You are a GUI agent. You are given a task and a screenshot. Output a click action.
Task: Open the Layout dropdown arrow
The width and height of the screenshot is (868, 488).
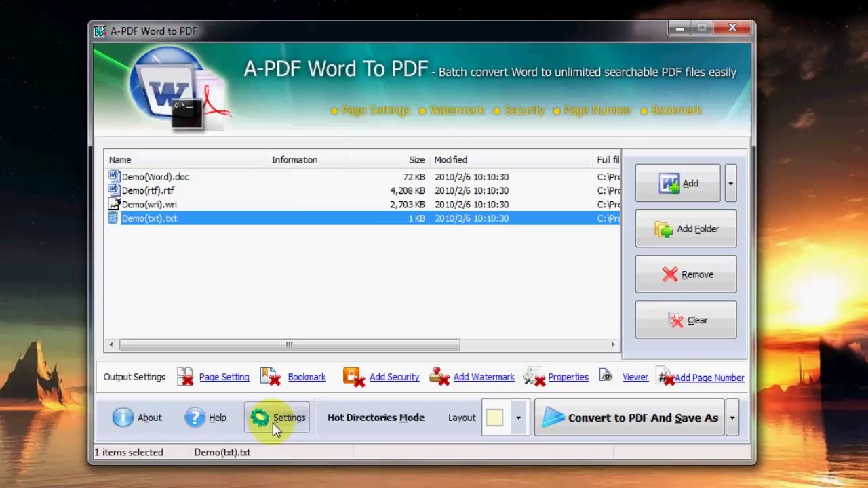(x=518, y=418)
